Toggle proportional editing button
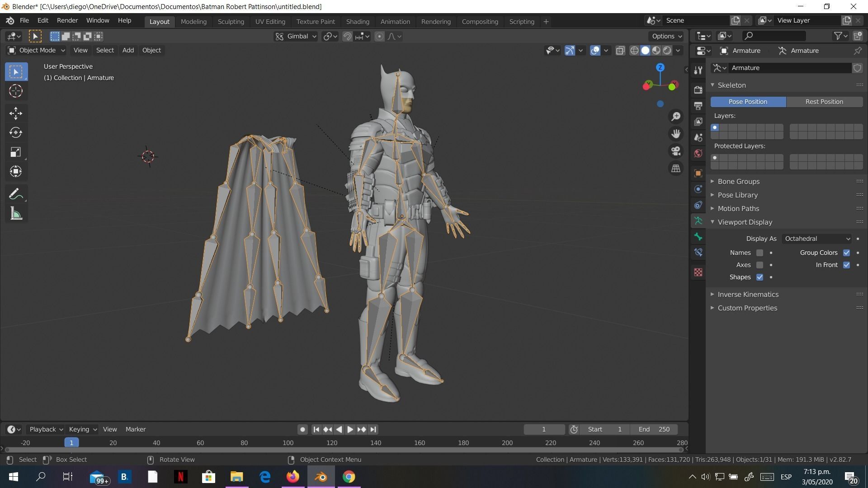Image resolution: width=868 pixels, height=488 pixels. [380, 37]
